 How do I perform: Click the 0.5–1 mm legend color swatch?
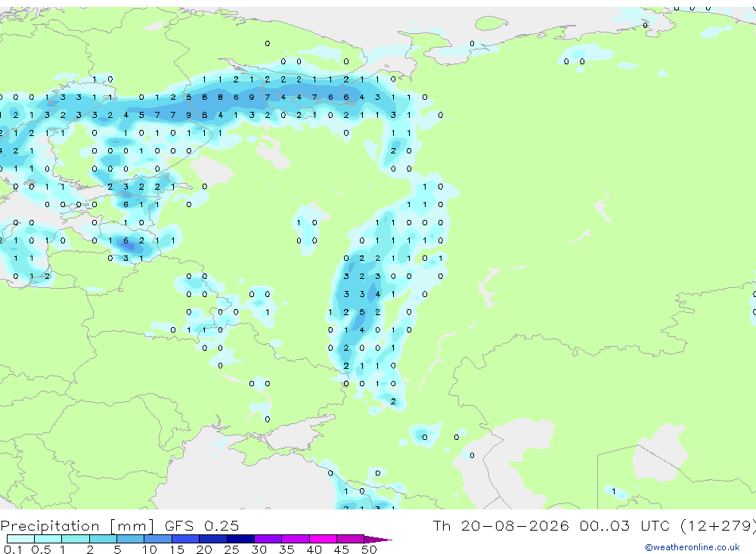48,539
